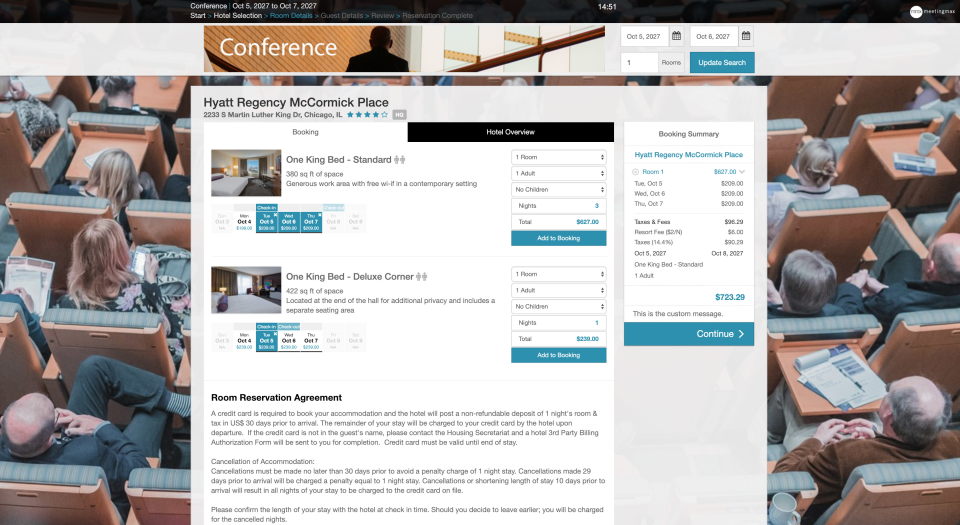This screenshot has width=960, height=525.
Task: Click the Booking Summary heading
Action: [x=689, y=134]
